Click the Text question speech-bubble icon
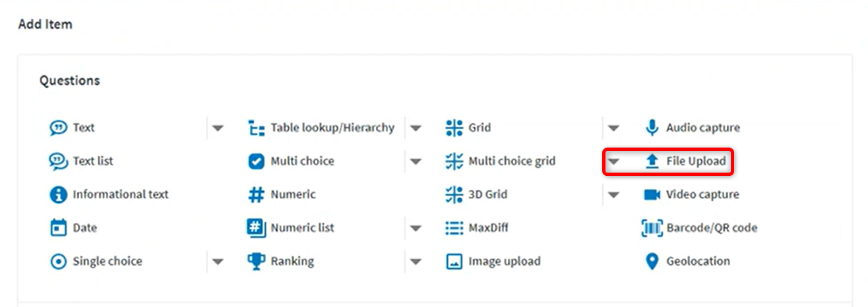This screenshot has height=307, width=868. (x=59, y=128)
